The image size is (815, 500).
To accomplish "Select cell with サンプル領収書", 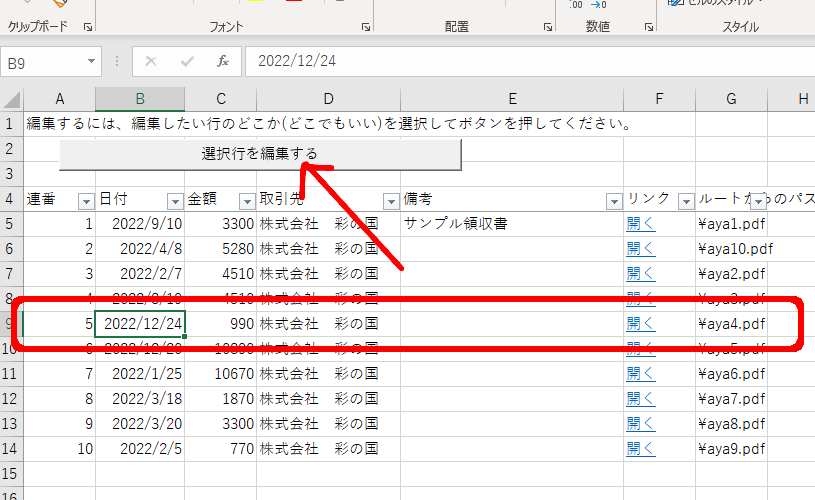I will coord(512,224).
